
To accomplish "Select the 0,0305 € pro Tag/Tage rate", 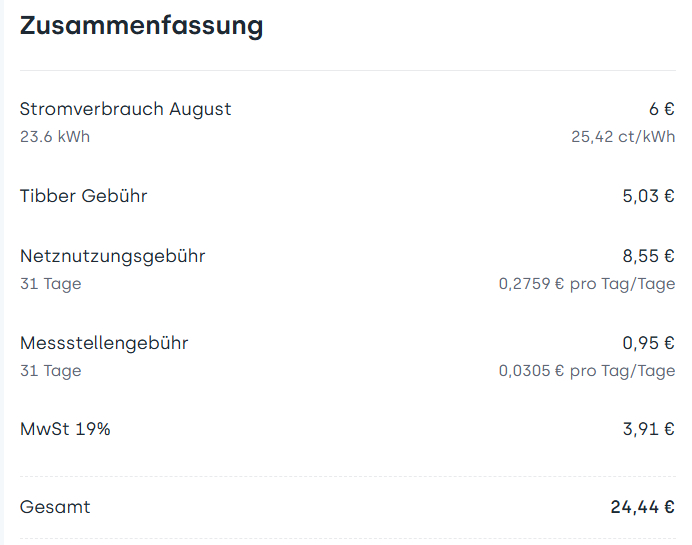I will 587,371.
